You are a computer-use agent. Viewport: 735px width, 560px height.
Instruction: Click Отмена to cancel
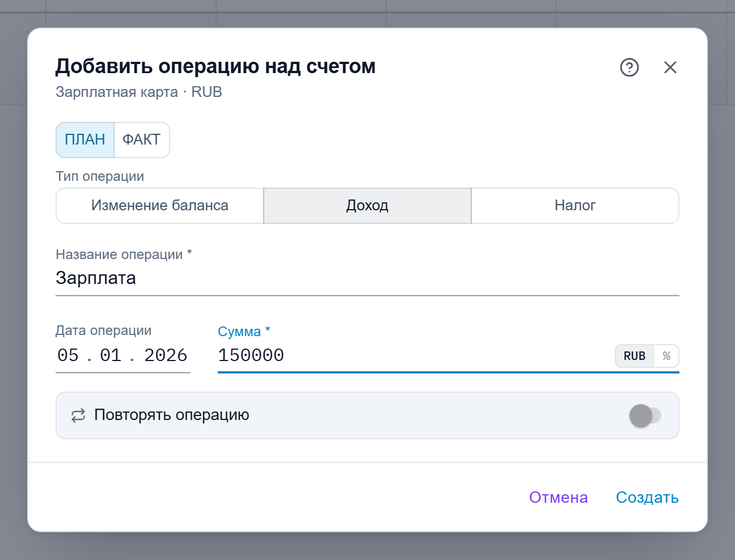tap(559, 498)
